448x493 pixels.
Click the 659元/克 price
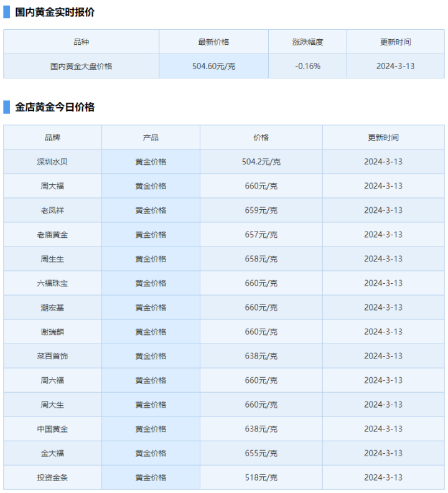point(261,210)
